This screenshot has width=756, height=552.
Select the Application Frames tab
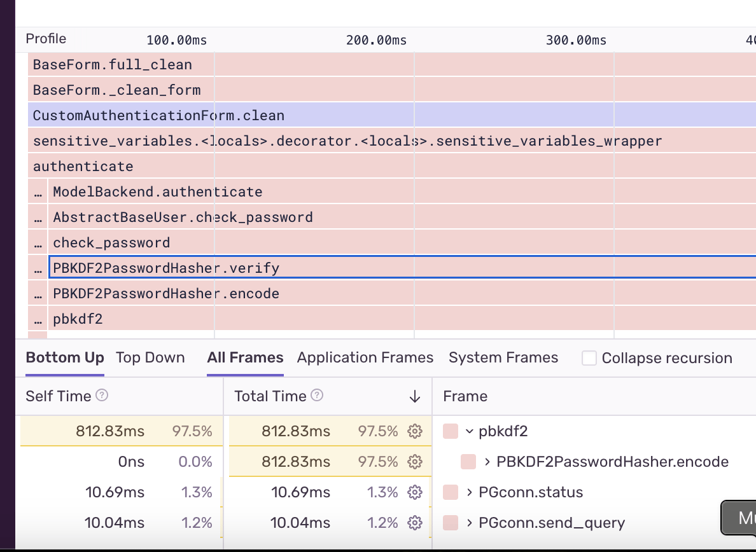(365, 358)
